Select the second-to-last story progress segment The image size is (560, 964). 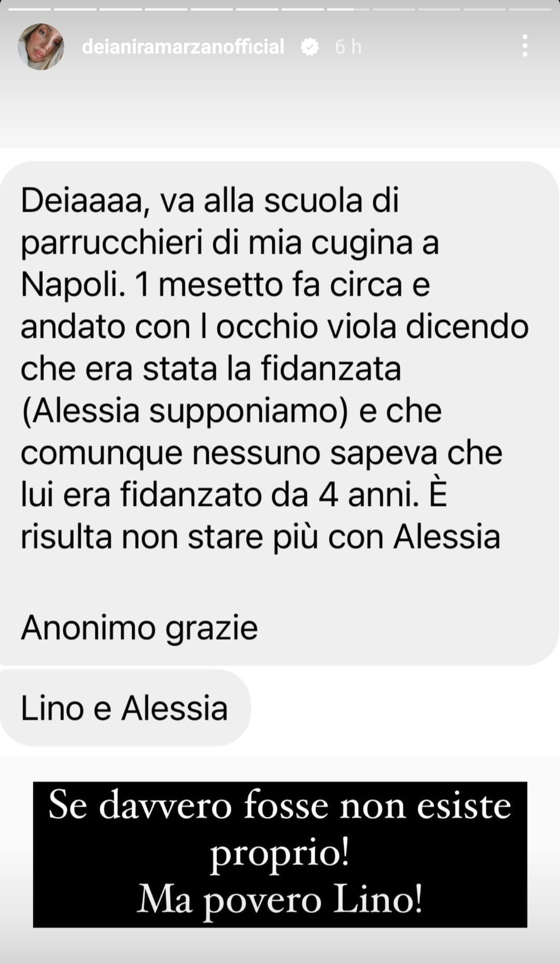[x=485, y=9]
